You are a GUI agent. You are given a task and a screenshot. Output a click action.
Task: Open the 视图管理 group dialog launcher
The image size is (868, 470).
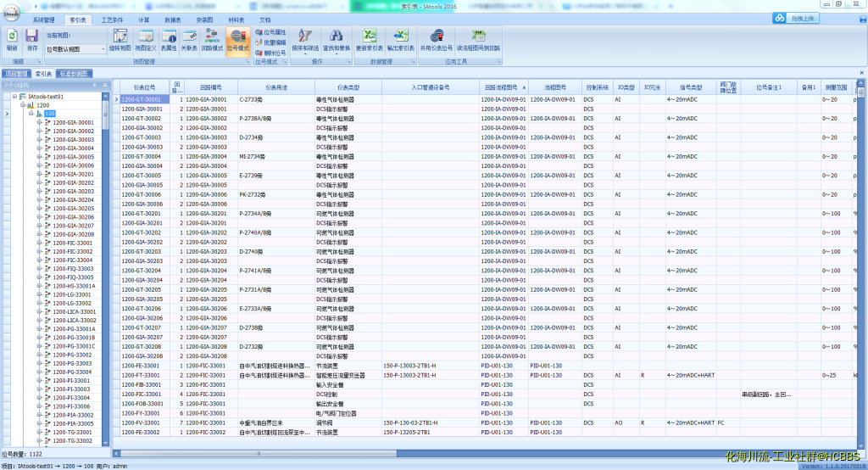point(248,62)
